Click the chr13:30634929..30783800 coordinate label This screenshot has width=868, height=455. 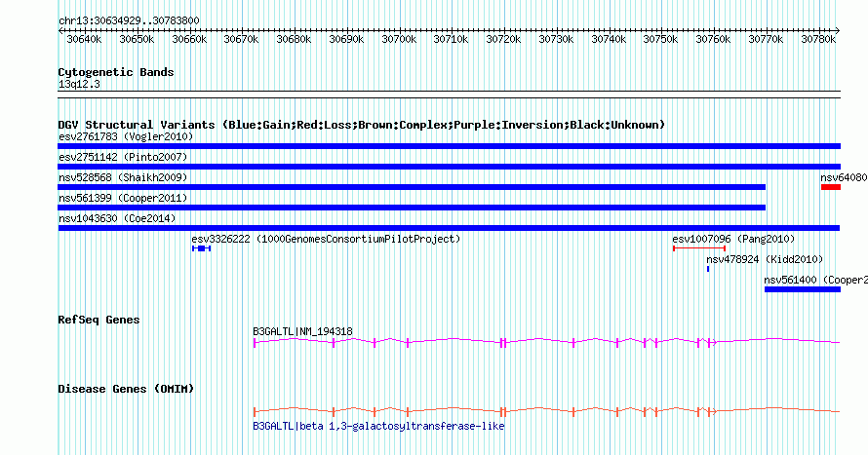click(129, 20)
